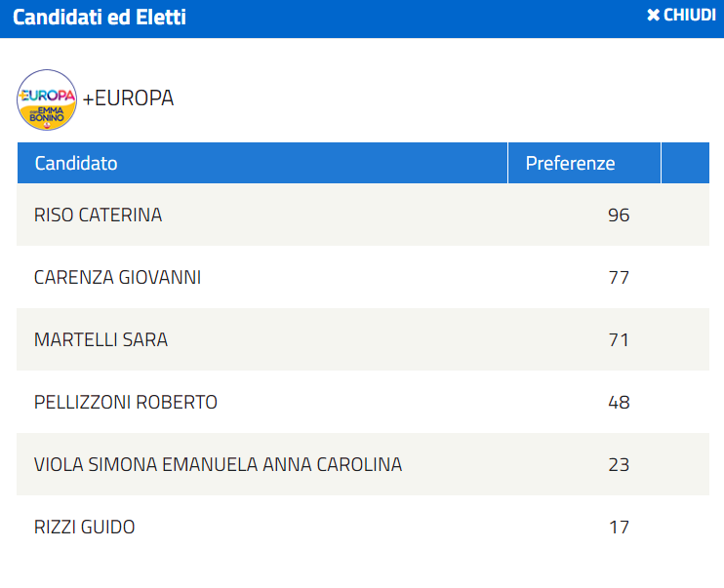Image resolution: width=724 pixels, height=588 pixels.
Task: Click the Candidati ed Eletti dialog title
Action: [100, 18]
